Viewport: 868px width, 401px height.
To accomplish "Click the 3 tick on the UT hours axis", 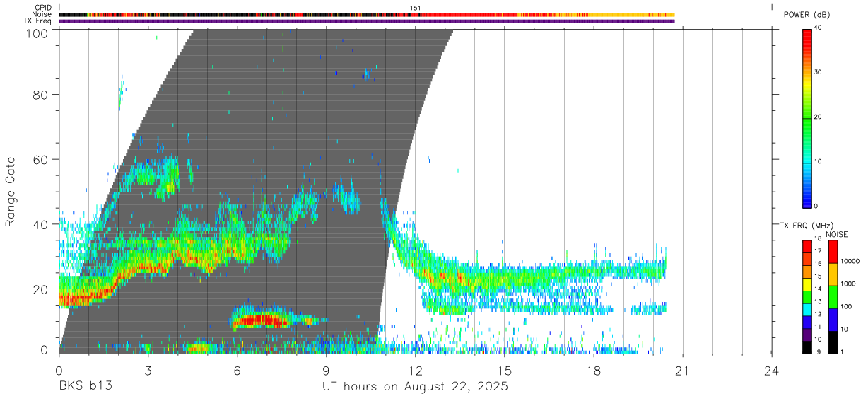I will (x=148, y=370).
